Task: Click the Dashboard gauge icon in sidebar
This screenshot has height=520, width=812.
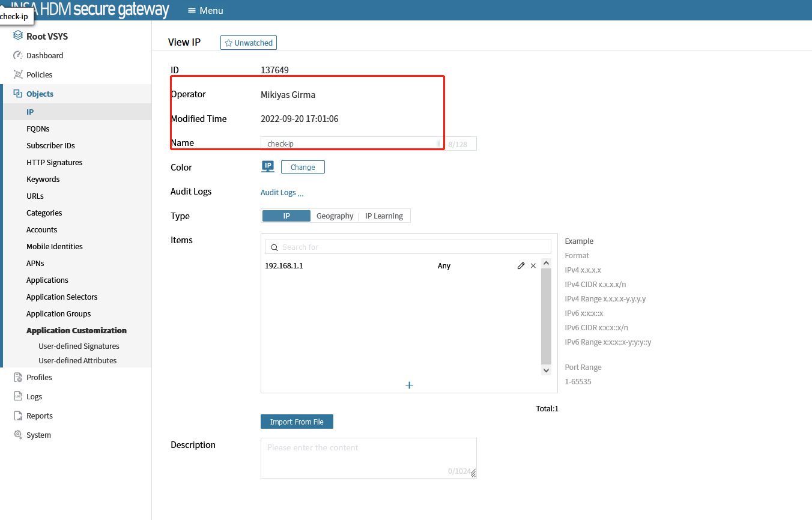Action: [18, 55]
